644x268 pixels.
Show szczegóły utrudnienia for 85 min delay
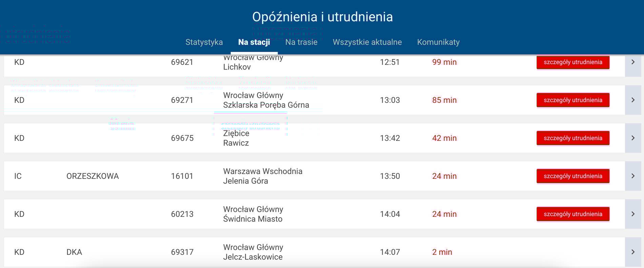[573, 100]
